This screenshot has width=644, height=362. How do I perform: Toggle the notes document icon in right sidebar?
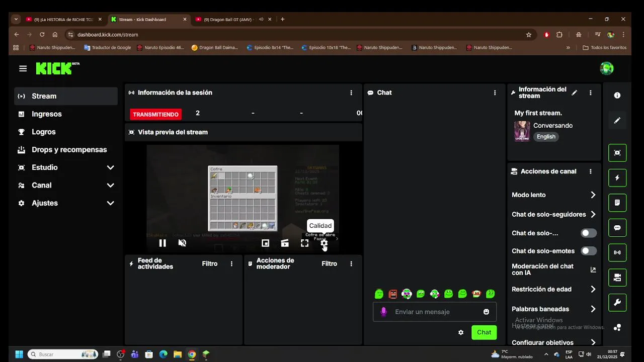[617, 203]
